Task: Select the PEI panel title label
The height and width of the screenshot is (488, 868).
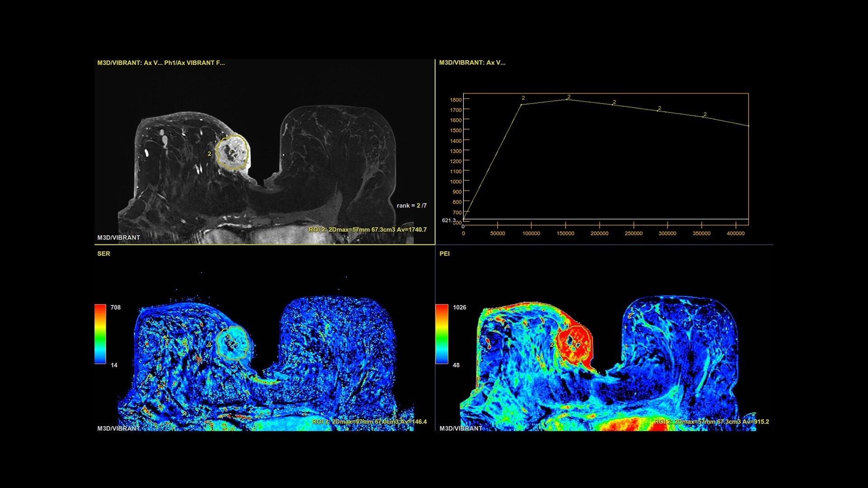Action: (444, 253)
